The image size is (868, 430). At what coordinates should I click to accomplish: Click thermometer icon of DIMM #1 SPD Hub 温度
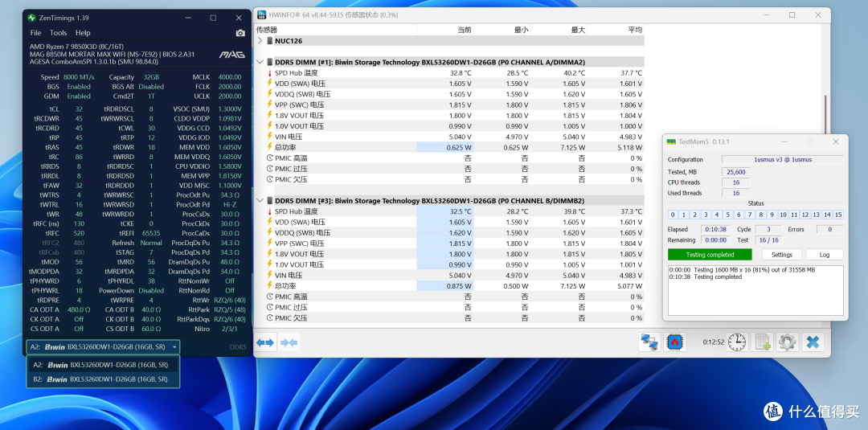(269, 73)
